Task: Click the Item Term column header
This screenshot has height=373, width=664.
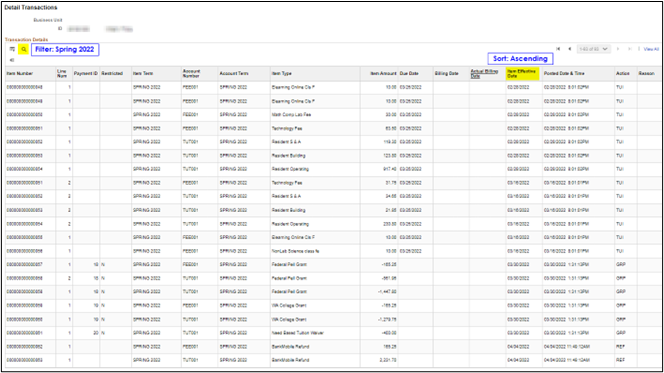Action: click(143, 74)
